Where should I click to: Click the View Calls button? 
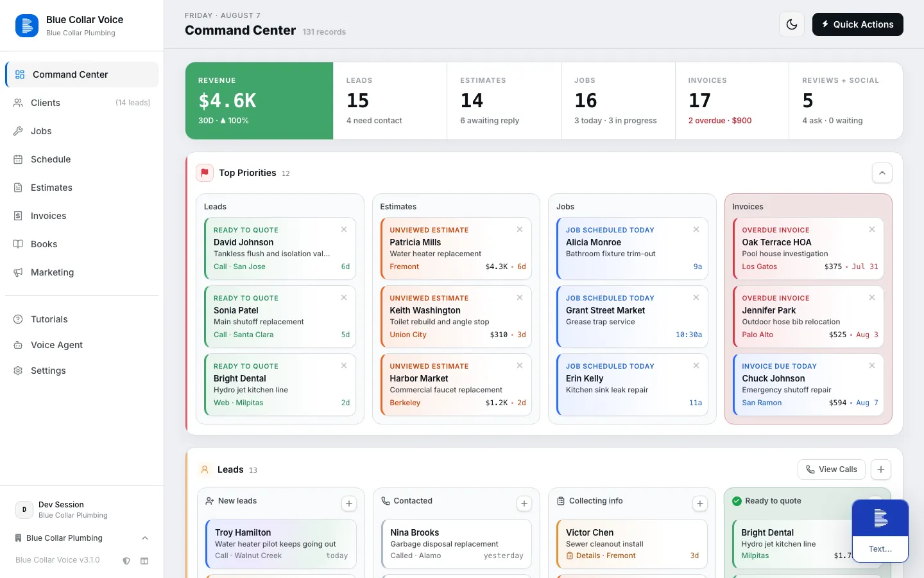click(x=832, y=469)
